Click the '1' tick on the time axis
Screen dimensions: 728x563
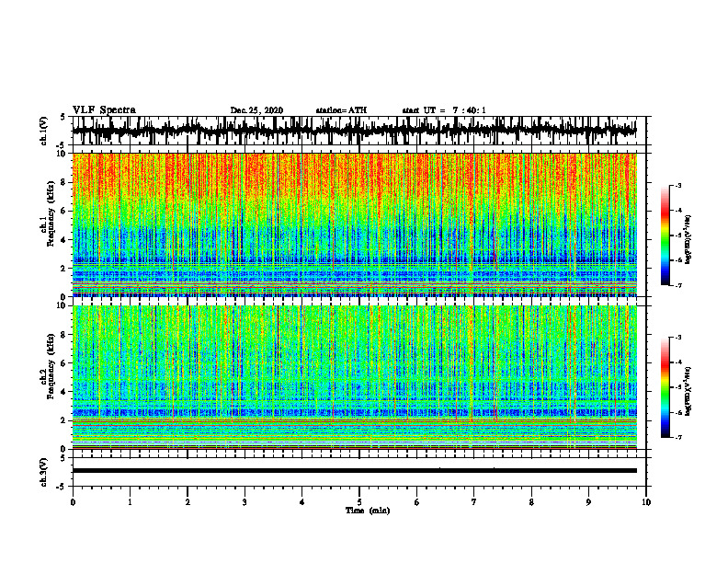tap(130, 502)
